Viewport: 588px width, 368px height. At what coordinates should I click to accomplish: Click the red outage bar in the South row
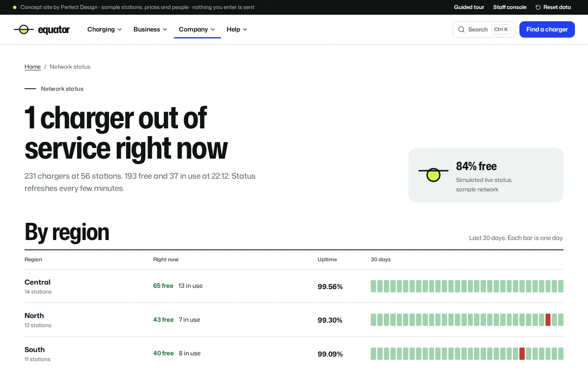(x=522, y=354)
